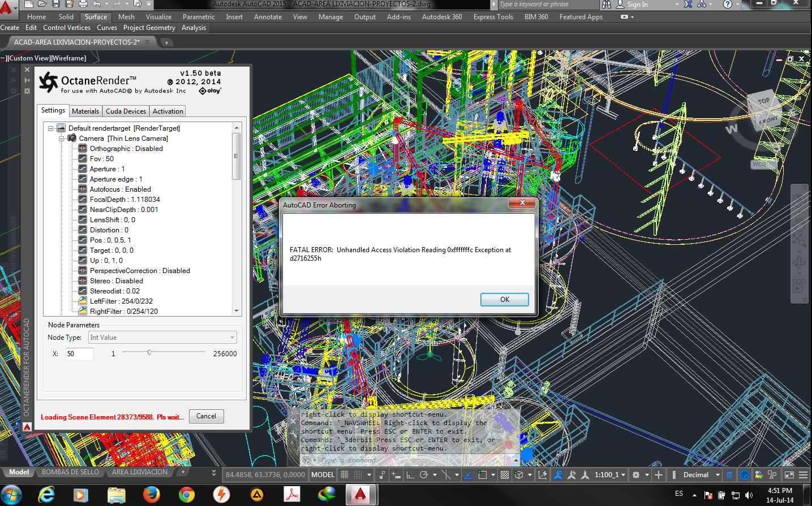
Task: Click the Undo arrow in Quick Access toolbar
Action: coord(97,4)
